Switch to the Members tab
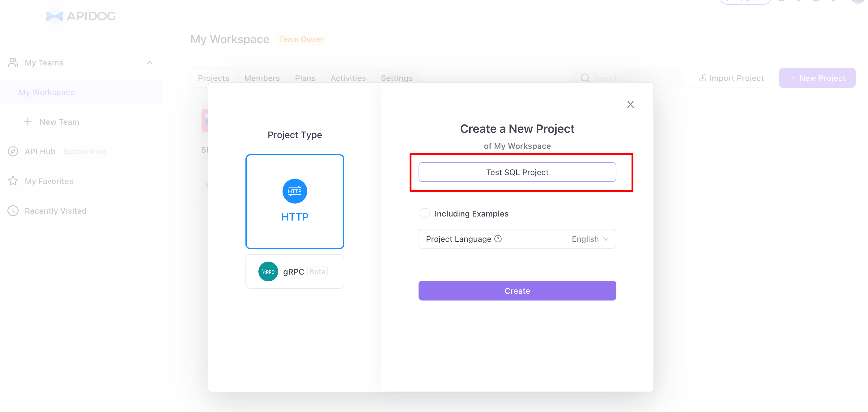Image resolution: width=868 pixels, height=412 pixels. tap(262, 78)
